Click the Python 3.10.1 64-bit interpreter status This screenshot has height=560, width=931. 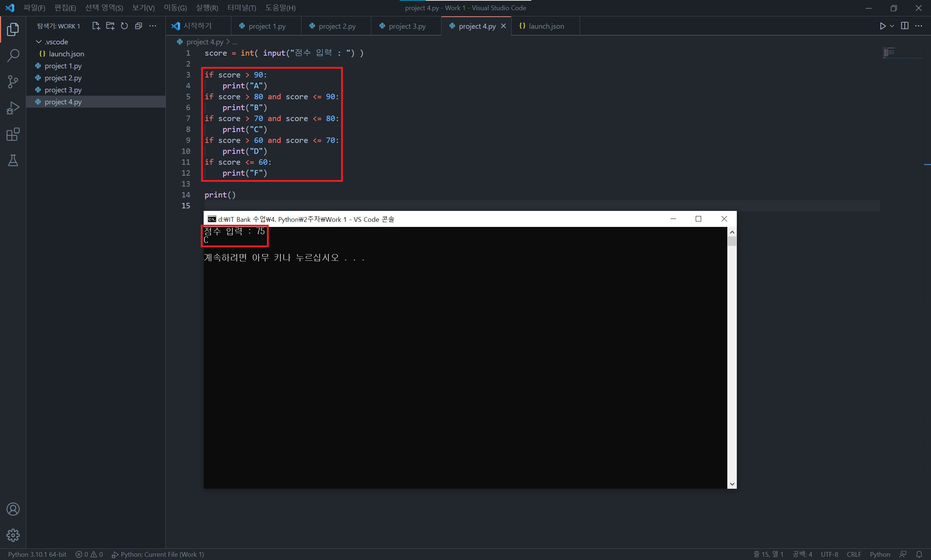37,554
